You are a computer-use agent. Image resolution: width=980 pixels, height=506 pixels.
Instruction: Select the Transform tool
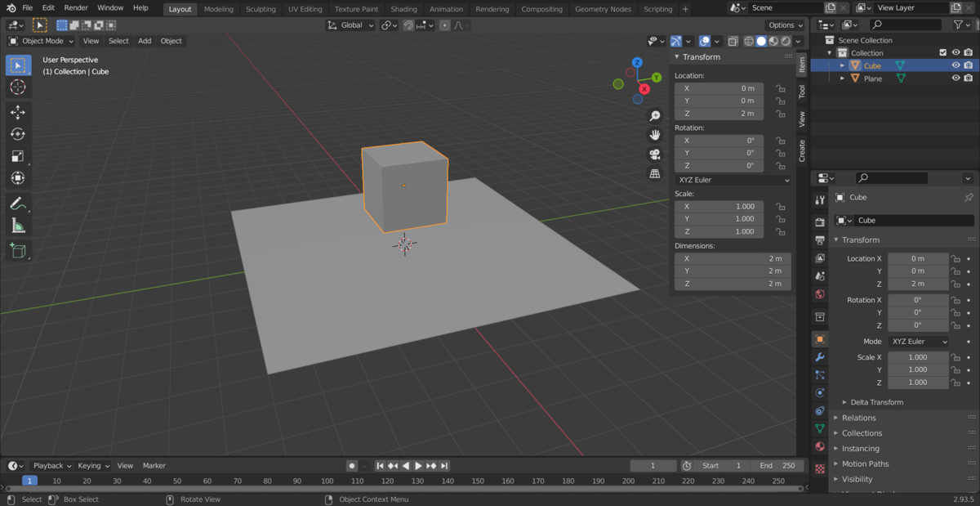point(18,178)
